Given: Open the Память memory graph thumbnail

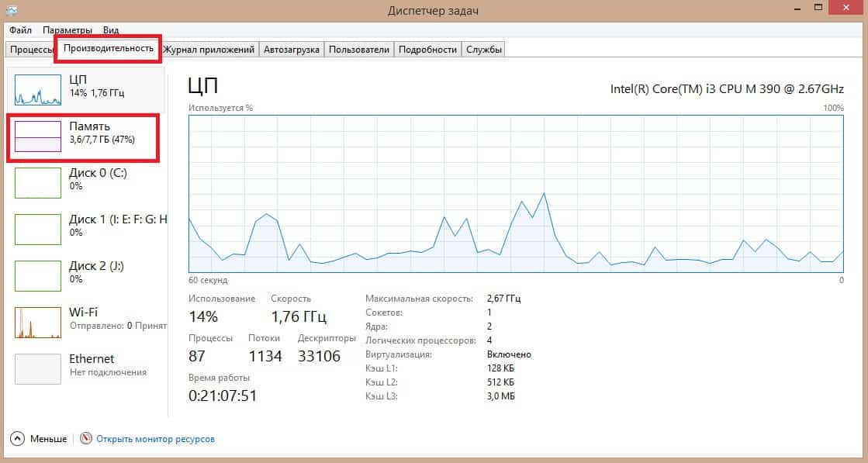Looking at the screenshot, I should point(38,136).
